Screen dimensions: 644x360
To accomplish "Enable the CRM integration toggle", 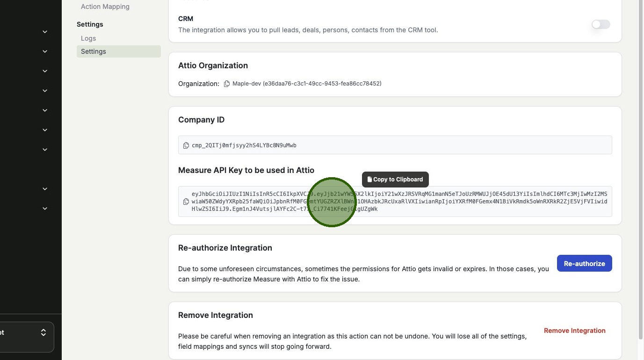I will pyautogui.click(x=601, y=24).
